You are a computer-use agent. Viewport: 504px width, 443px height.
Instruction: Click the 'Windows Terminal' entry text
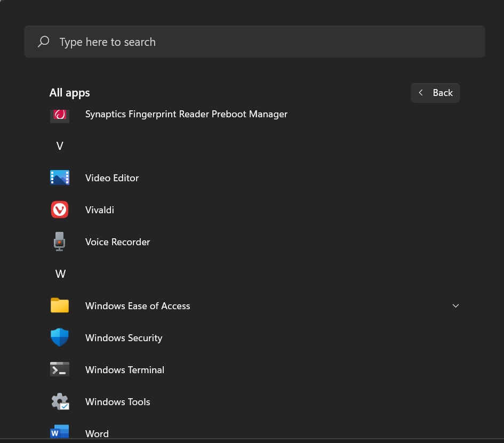click(x=125, y=370)
